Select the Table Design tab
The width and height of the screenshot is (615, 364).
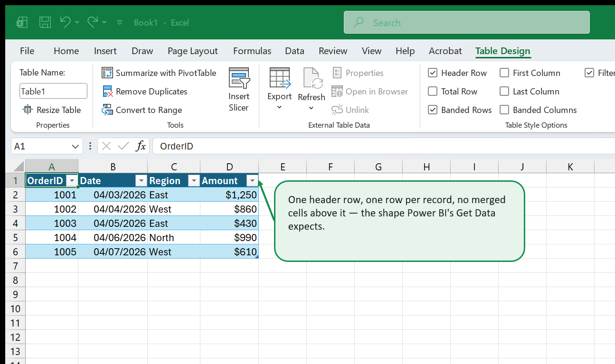click(x=503, y=51)
